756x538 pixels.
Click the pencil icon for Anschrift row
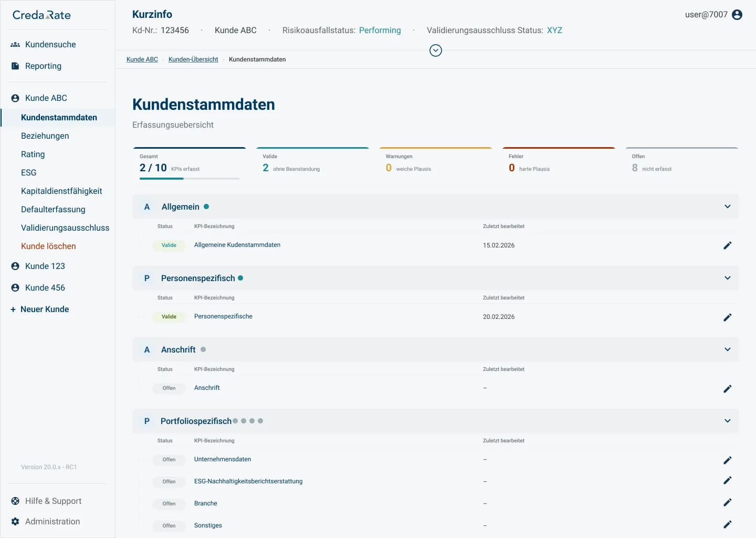tap(728, 389)
